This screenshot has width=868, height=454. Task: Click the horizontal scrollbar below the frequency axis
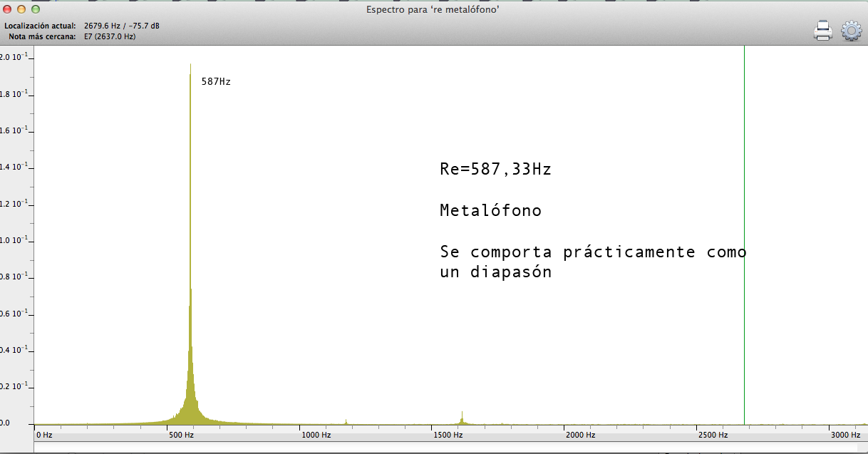point(449,447)
